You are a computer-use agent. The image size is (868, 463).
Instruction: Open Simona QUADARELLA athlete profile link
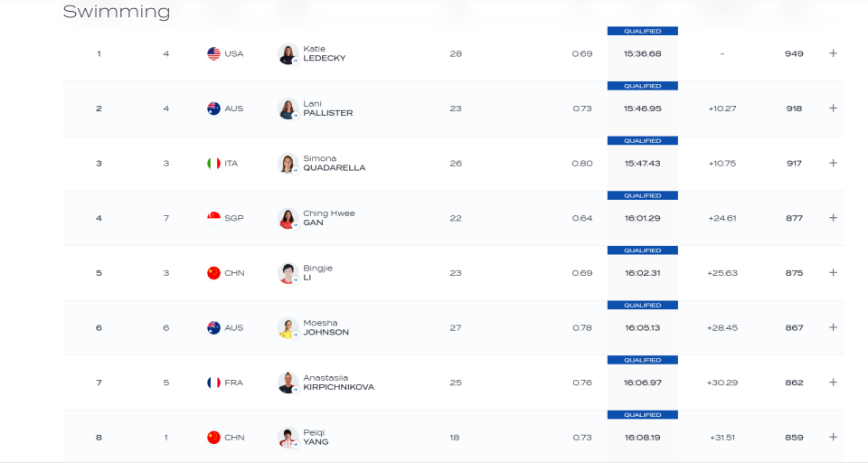tap(334, 163)
